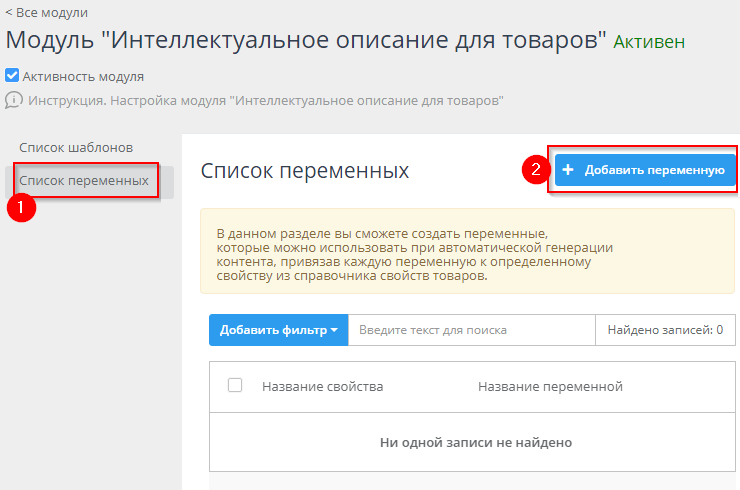The height and width of the screenshot is (490, 740).
Task: Click the red number 1 marker
Action: coord(20,208)
